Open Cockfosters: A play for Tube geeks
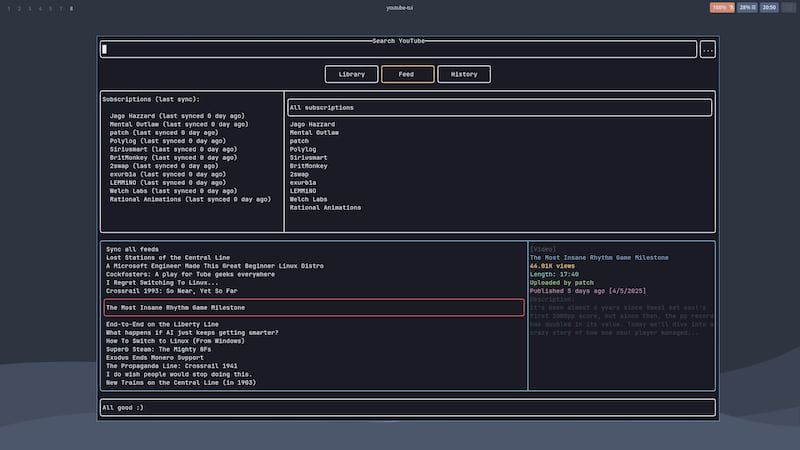 click(190, 274)
